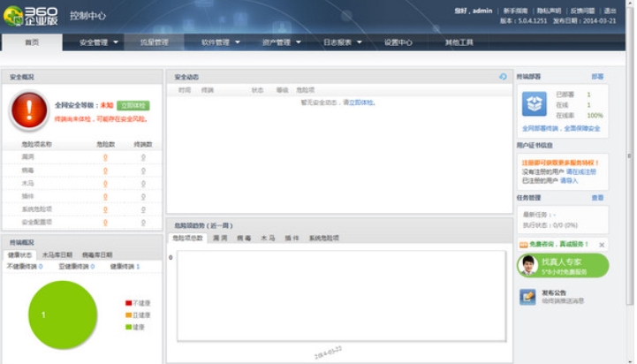Image resolution: width=637 pixels, height=364 pixels.
Task: Select the 漏洞 trend tab
Action: [220, 238]
